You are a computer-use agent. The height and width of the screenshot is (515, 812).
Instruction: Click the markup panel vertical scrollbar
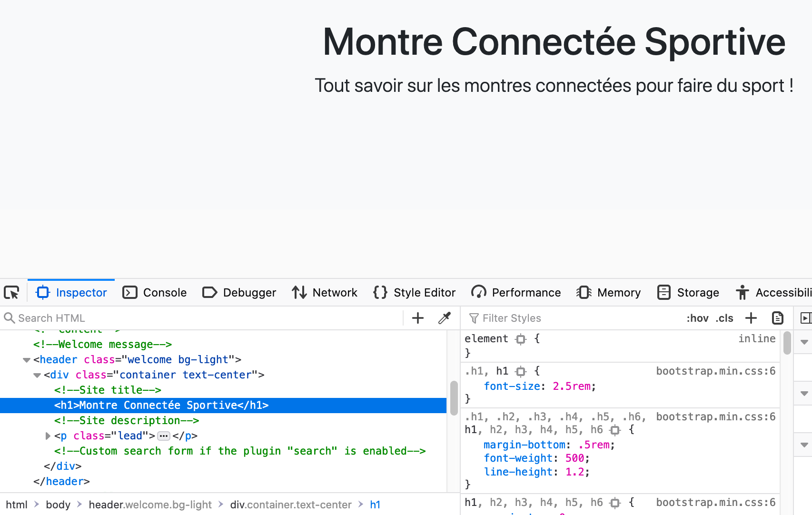(454, 397)
